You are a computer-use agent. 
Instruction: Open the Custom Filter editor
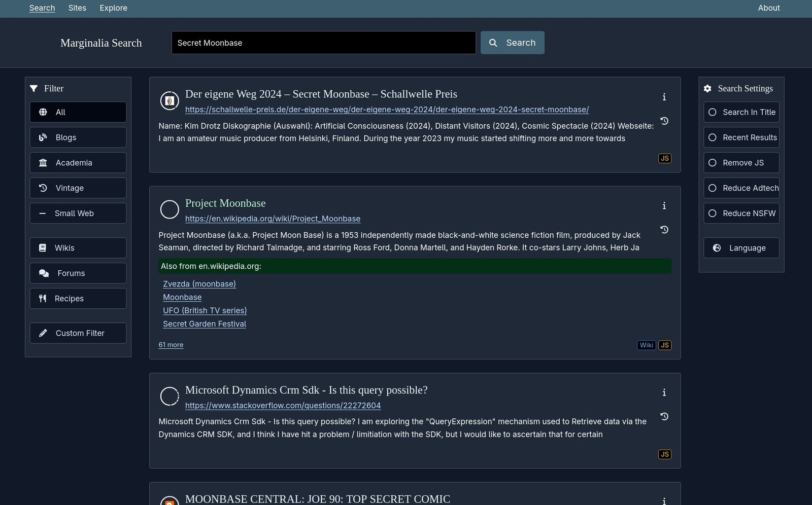click(78, 333)
